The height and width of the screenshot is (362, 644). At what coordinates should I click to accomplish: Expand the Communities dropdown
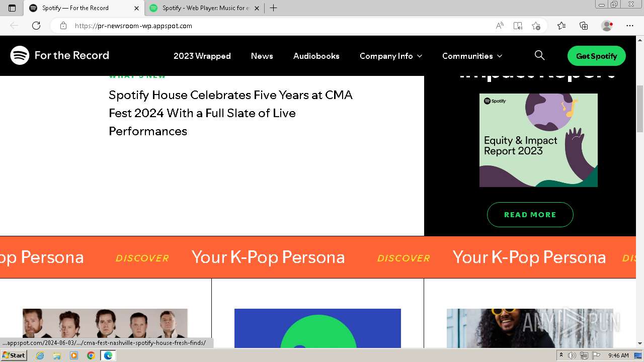click(472, 56)
